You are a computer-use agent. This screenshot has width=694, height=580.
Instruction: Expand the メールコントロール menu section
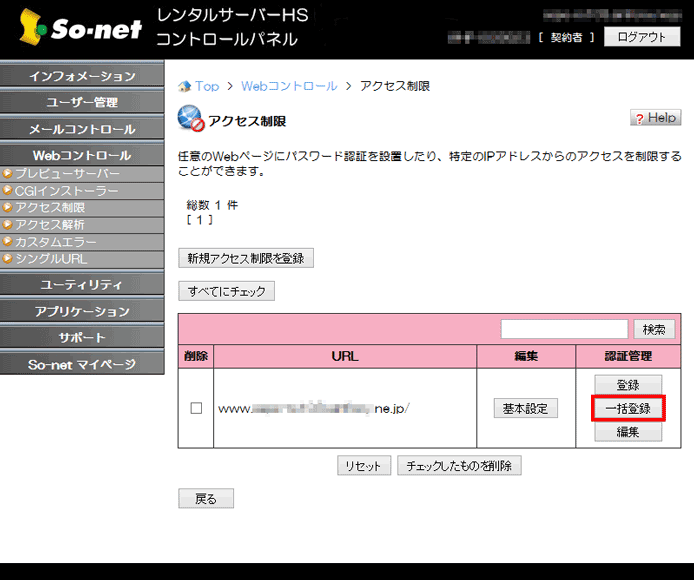tap(82, 129)
